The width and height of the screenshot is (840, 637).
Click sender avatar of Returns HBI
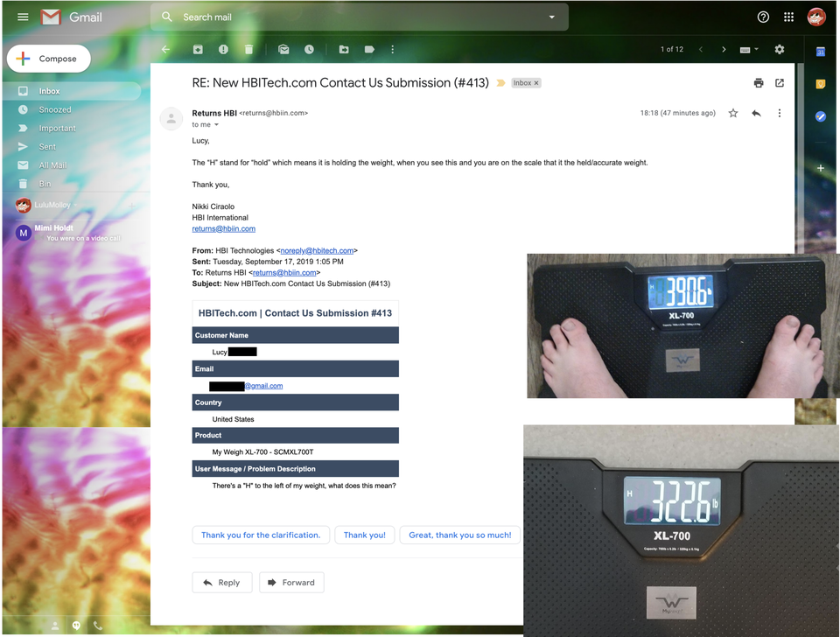coord(171,119)
